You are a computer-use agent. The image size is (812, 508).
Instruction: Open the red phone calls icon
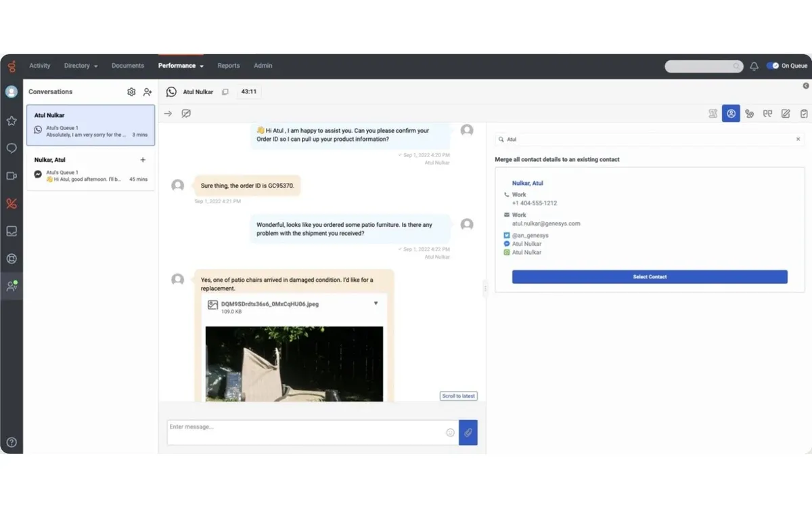[12, 204]
